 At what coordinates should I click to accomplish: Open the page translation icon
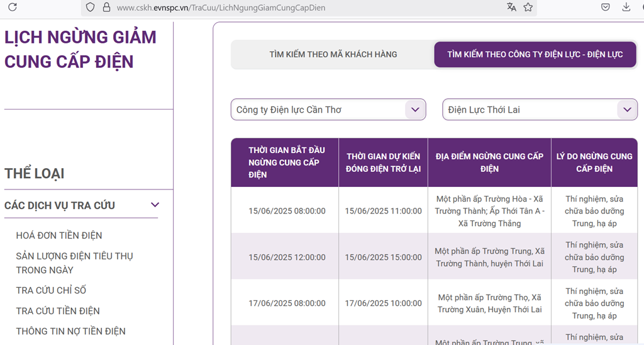(x=511, y=8)
